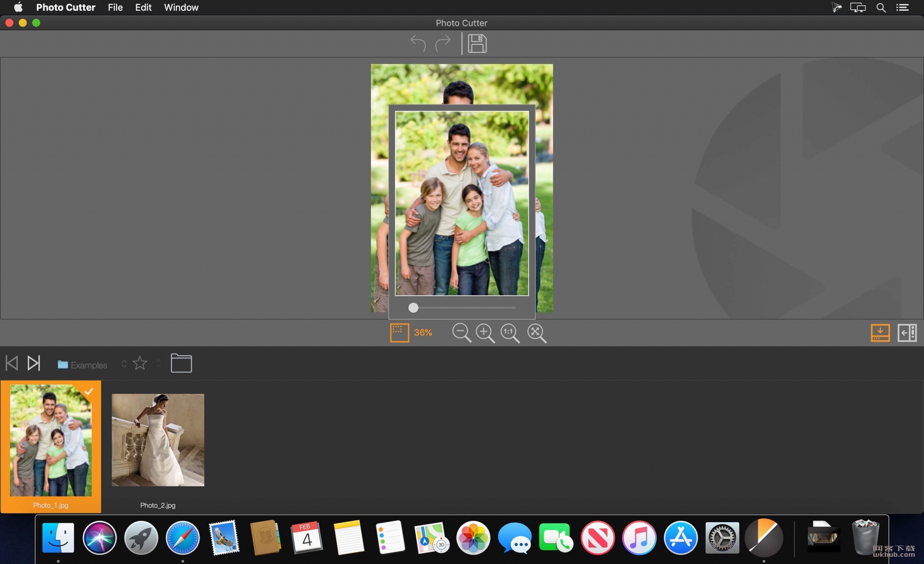Zoom out using the minus magnifier
Viewport: 924px width, 564px height.
(462, 333)
